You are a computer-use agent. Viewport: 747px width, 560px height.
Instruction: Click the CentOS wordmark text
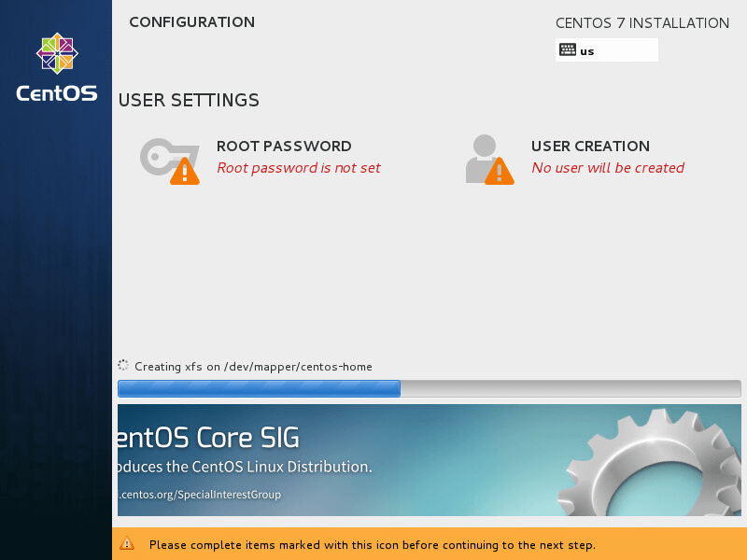click(57, 93)
